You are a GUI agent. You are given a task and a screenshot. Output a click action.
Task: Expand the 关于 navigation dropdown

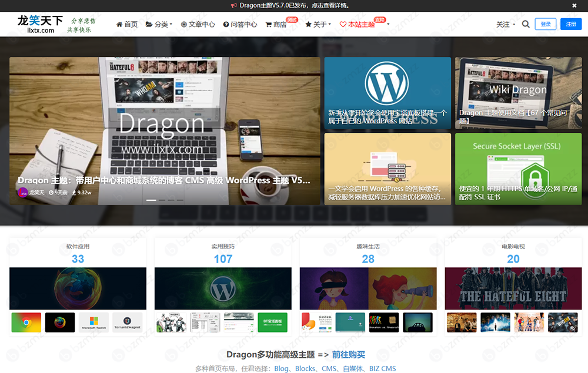point(318,24)
